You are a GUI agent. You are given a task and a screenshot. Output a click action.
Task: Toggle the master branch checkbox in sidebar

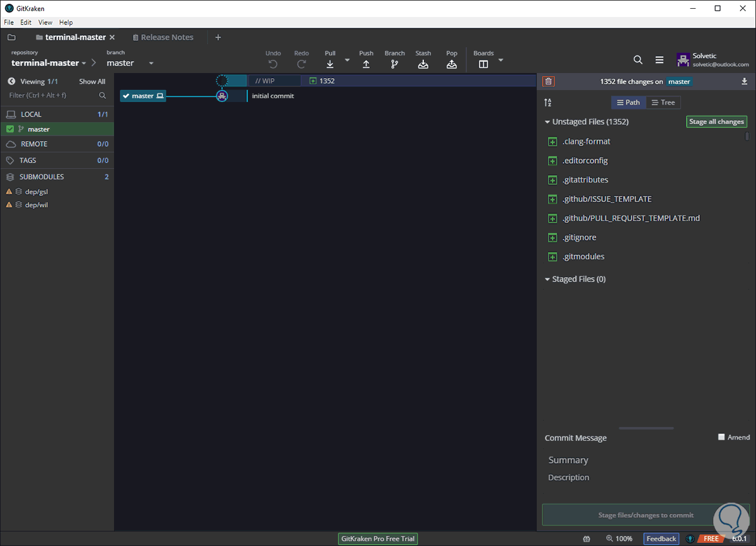[10, 129]
